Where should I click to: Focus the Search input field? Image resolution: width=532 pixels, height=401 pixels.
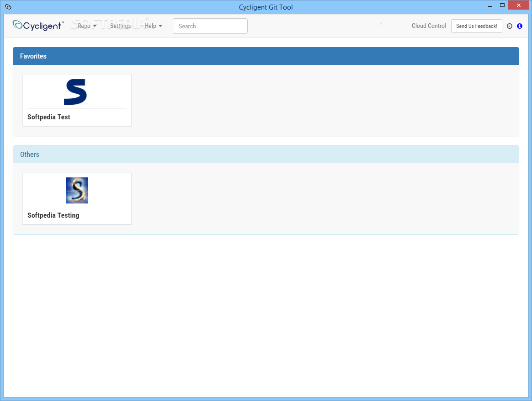coord(210,26)
